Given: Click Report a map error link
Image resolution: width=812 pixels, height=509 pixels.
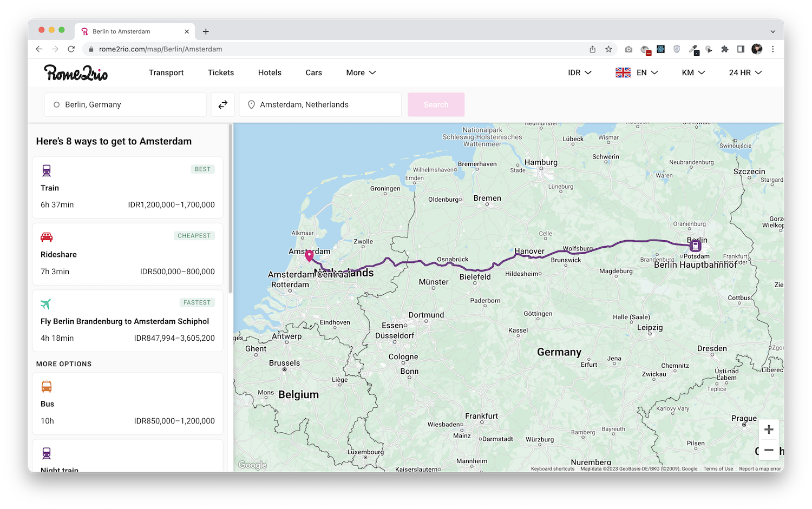Looking at the screenshot, I should 760,469.
